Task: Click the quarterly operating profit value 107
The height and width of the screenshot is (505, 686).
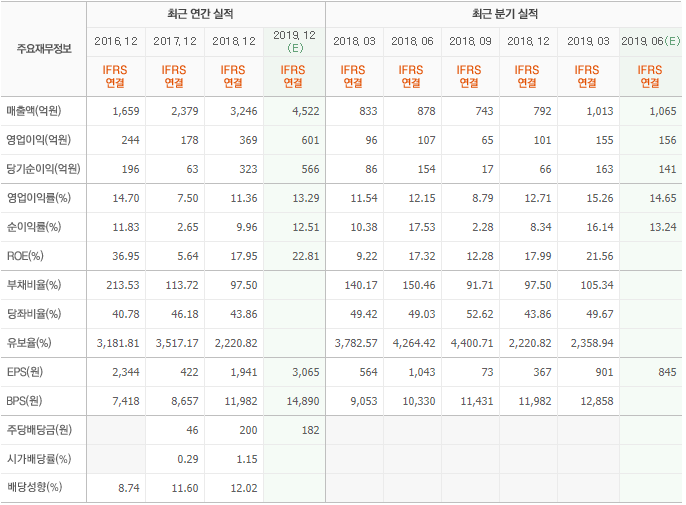Action: 426,140
